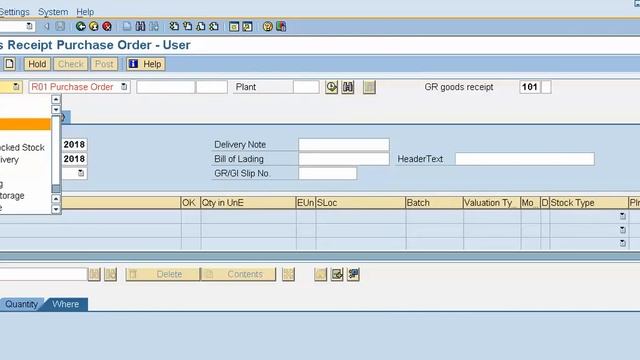This screenshot has width=640, height=360.
Task: Click the Check button
Action: tap(71, 64)
